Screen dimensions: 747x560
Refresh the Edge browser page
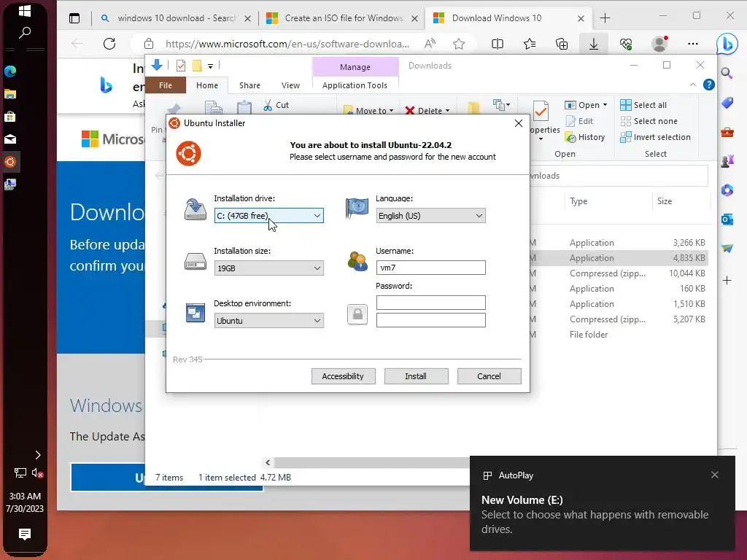point(109,44)
